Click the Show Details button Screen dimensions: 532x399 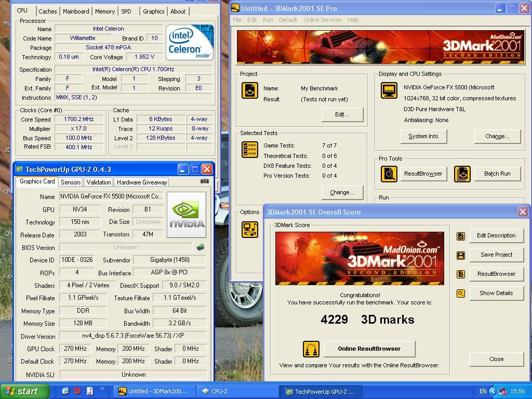coord(496,293)
